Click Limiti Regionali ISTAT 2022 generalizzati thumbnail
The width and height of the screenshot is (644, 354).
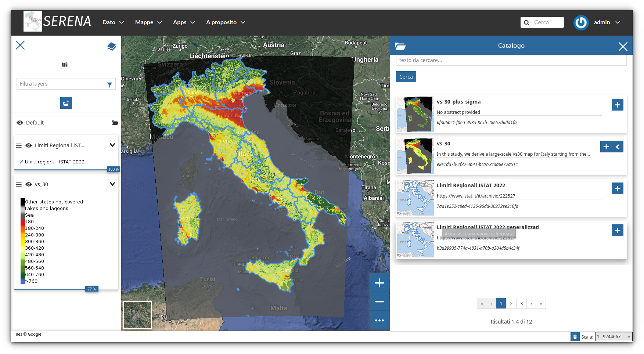(x=415, y=240)
